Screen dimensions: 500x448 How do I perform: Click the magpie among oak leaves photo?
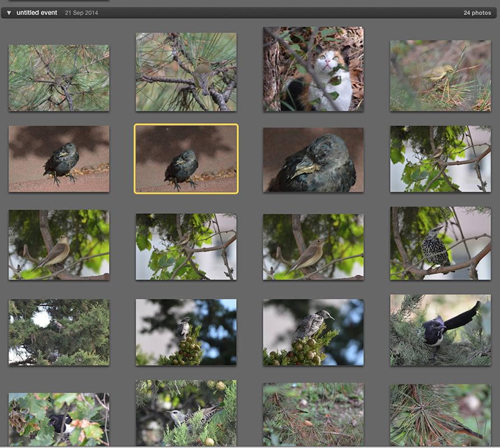[59, 420]
